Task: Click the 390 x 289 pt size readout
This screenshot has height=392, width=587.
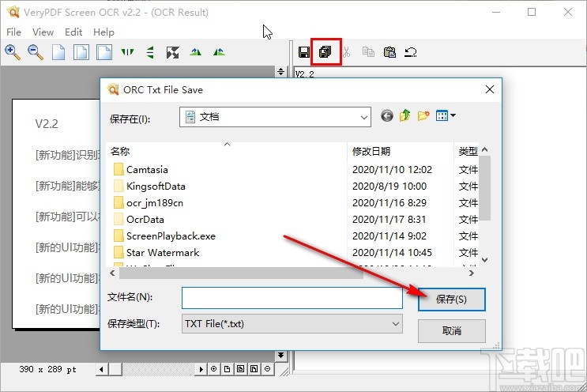Action: pos(48,370)
